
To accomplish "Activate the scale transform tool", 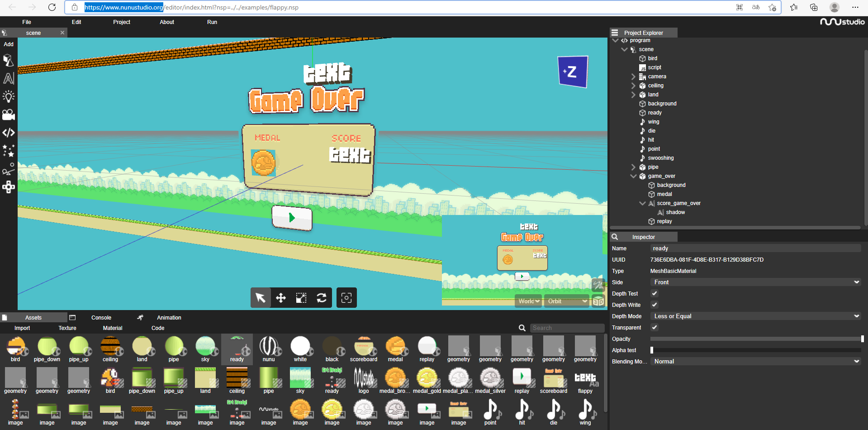I will pos(301,298).
